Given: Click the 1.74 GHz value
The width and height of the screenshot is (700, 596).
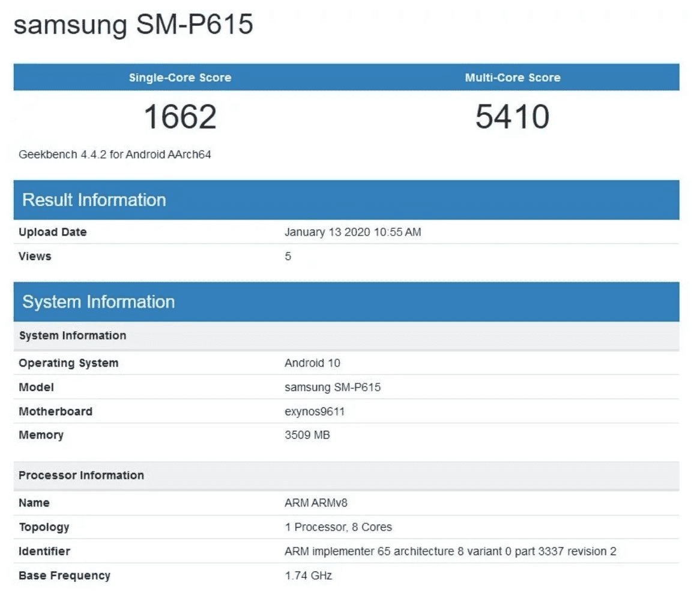Looking at the screenshot, I should click(309, 576).
